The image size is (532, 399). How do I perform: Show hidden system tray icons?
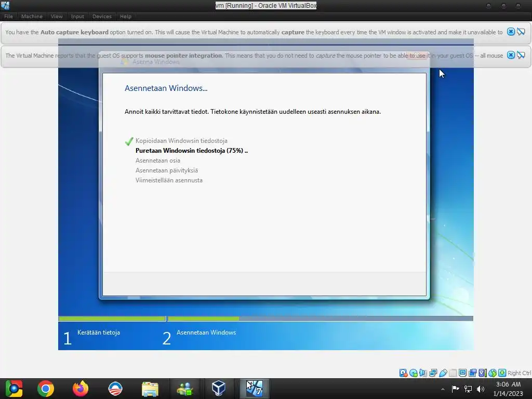(443, 389)
